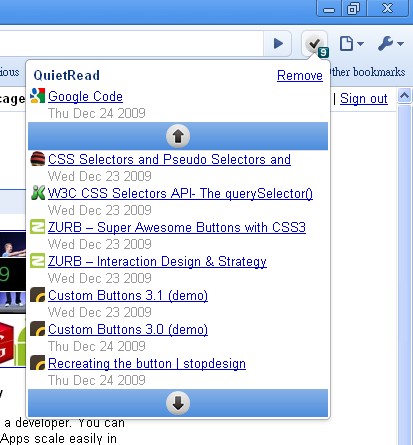Open Other bookmarks folder
This screenshot has height=445, width=413.
(x=367, y=72)
